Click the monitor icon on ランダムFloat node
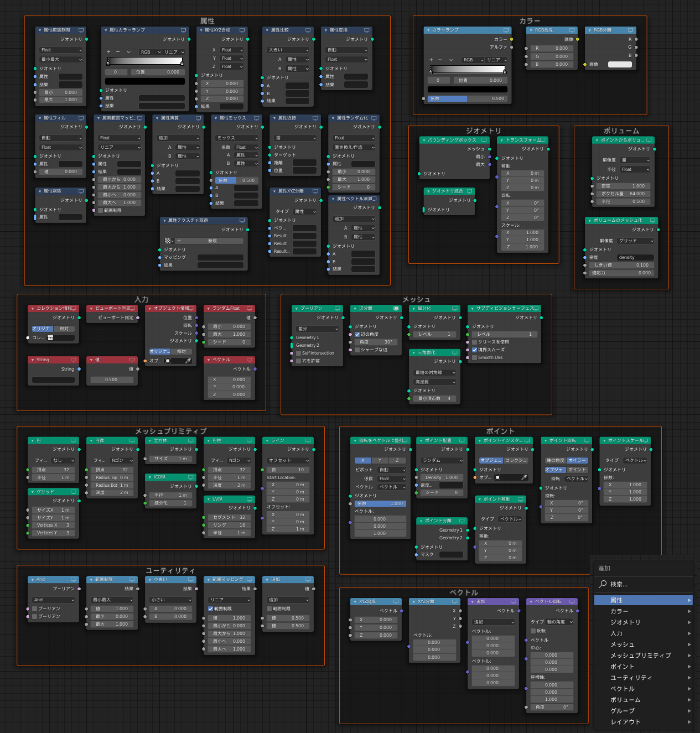 (x=250, y=308)
